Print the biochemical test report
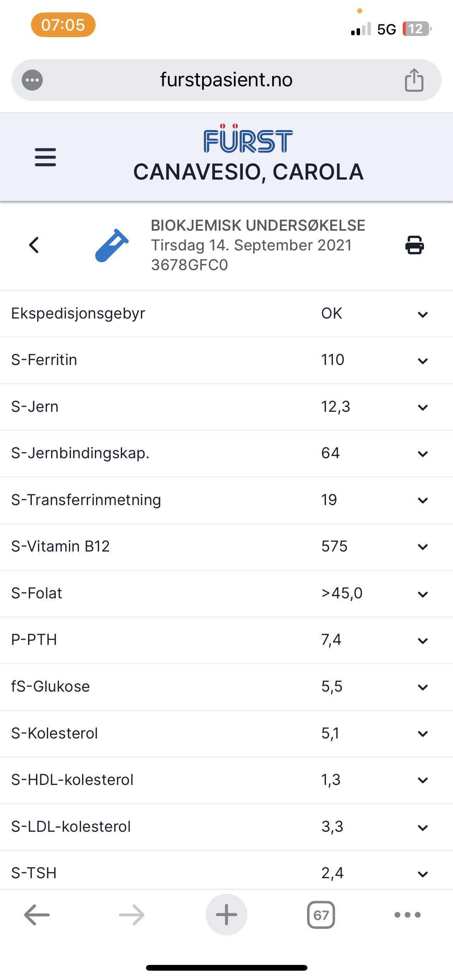This screenshot has height=980, width=453. 414,245
